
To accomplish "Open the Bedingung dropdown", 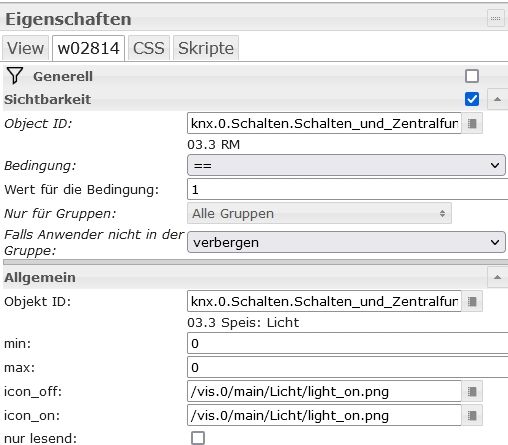I will click(346, 165).
